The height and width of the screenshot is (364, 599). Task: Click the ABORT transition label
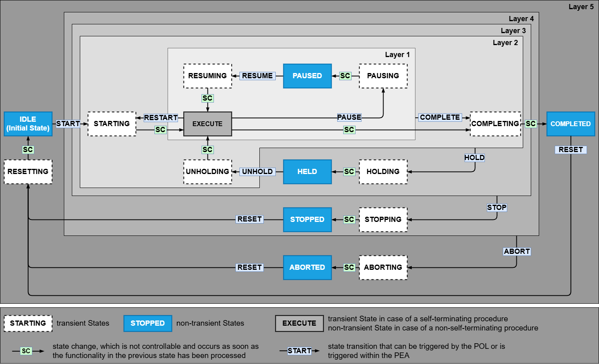pos(517,251)
